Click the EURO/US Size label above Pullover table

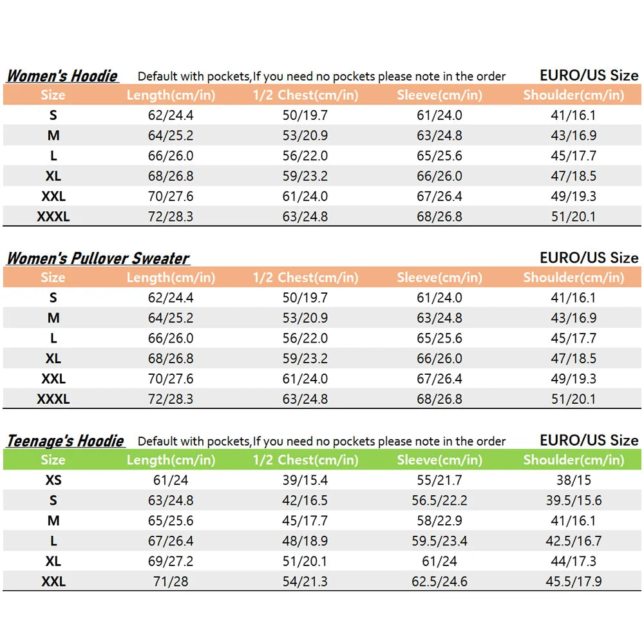click(x=589, y=258)
